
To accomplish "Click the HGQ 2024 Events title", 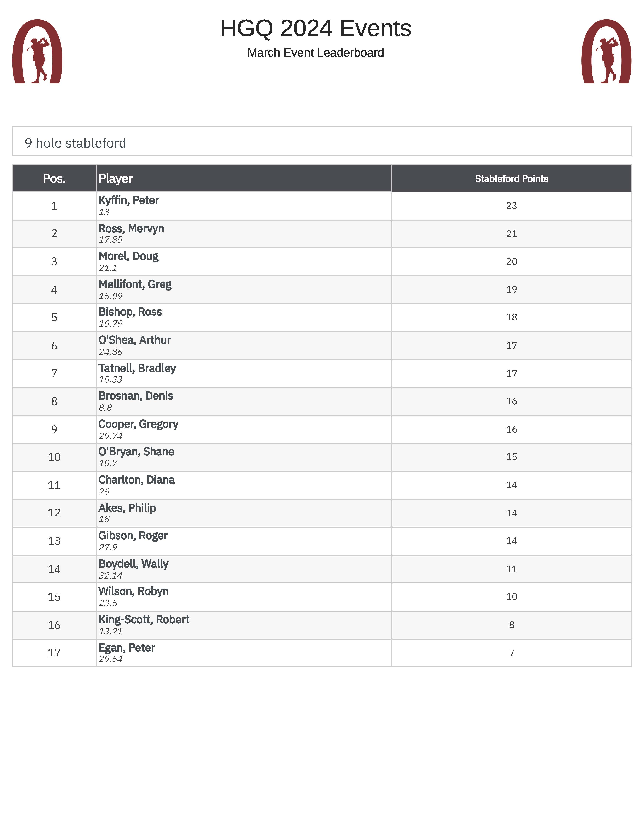I will pos(316,28).
